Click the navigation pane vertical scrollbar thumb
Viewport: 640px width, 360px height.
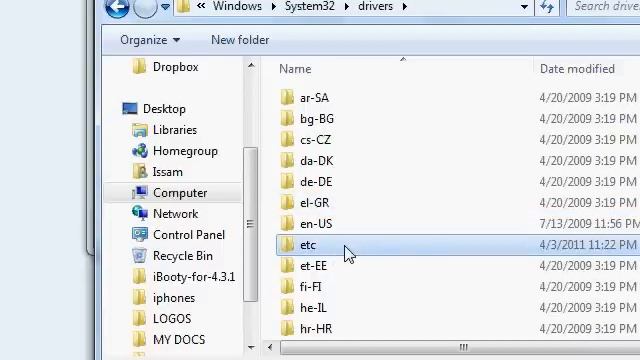[x=251, y=224]
